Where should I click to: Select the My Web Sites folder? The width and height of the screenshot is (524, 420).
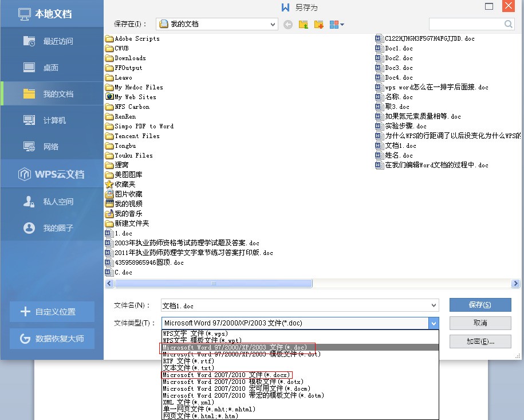click(x=131, y=97)
